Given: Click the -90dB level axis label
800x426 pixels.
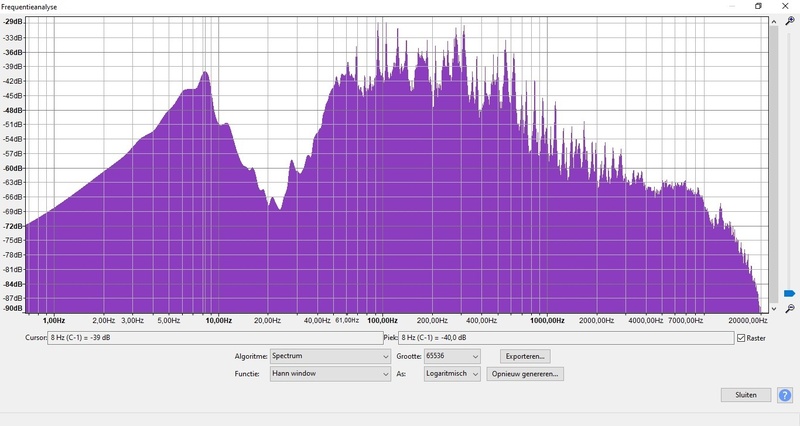Looking at the screenshot, I should point(13,309).
